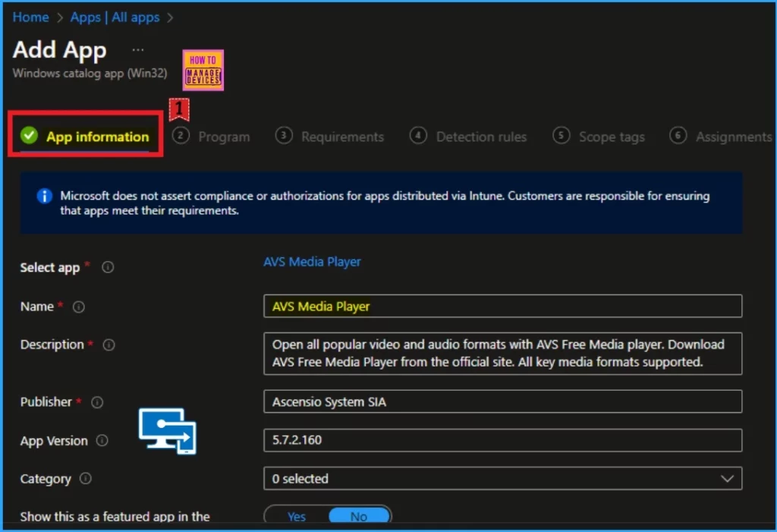The image size is (777, 532).
Task: Set featured app toggle to No
Action: 359,516
